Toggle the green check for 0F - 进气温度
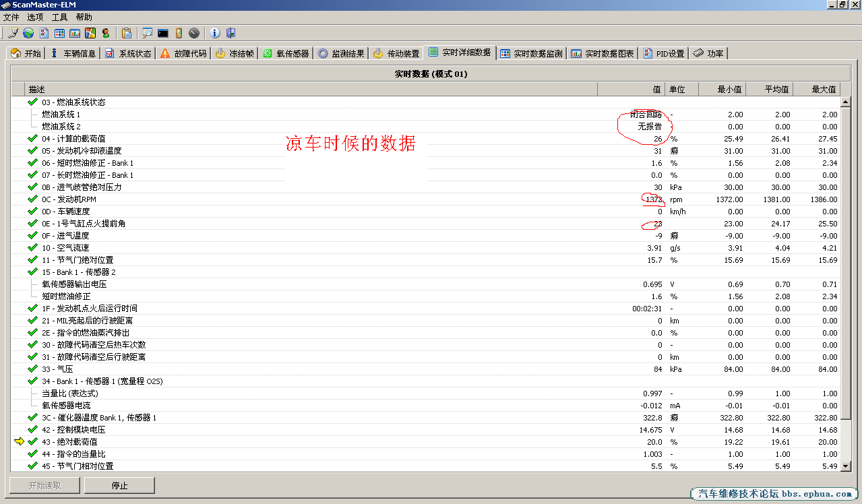The image size is (862, 504). pos(32,235)
